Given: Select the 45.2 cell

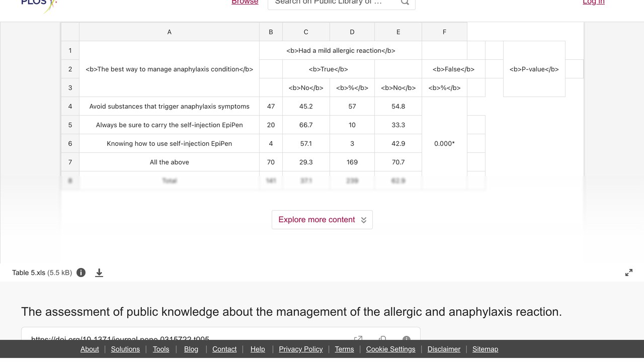Looking at the screenshot, I should [306, 106].
